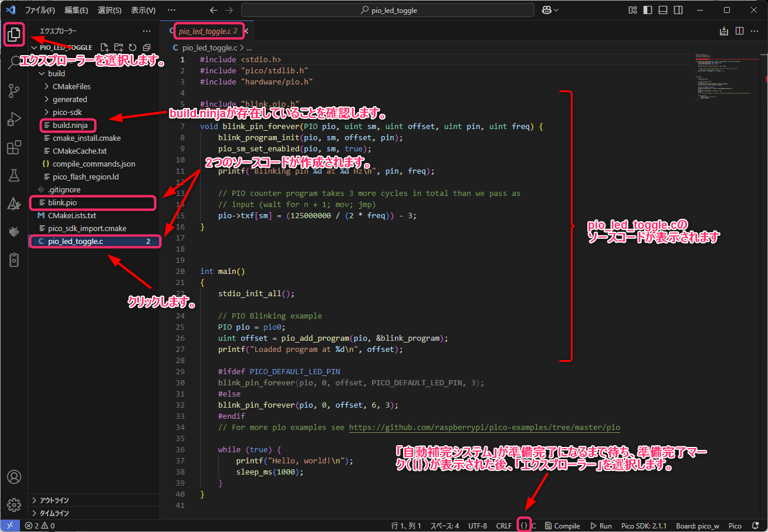Click the Split Editor icon
Screen dimensions: 768x532
coord(739,31)
